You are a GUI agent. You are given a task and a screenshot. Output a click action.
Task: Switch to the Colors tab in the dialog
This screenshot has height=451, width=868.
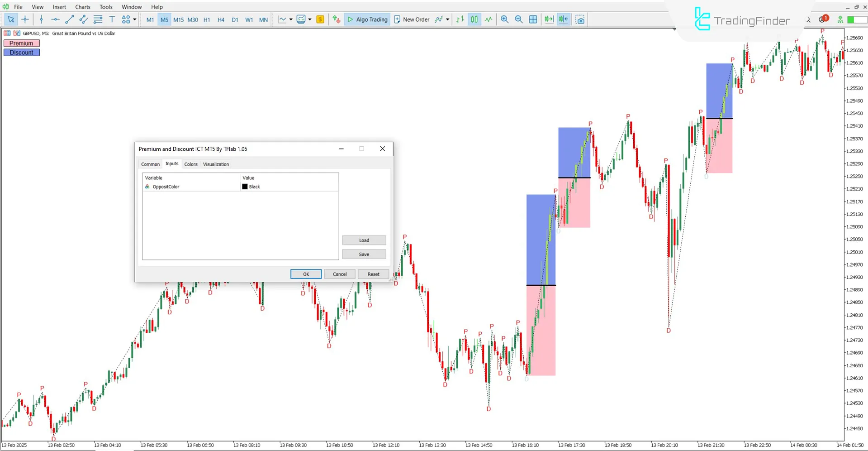click(190, 164)
